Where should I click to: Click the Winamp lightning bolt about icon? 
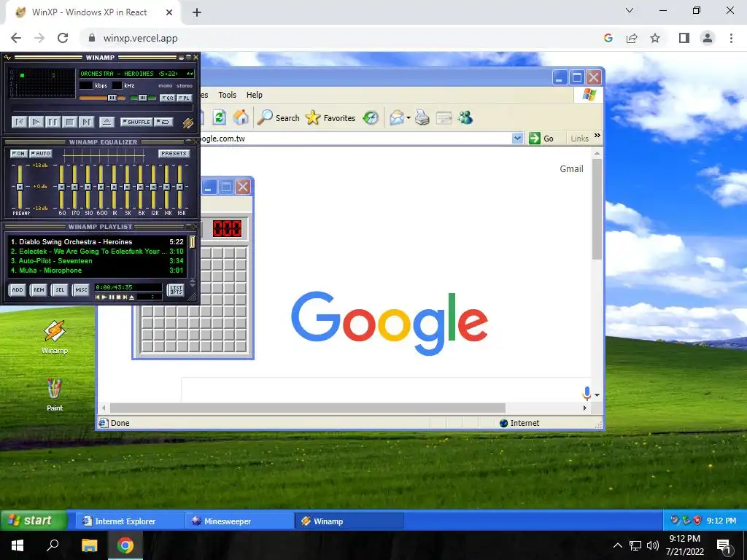point(187,122)
